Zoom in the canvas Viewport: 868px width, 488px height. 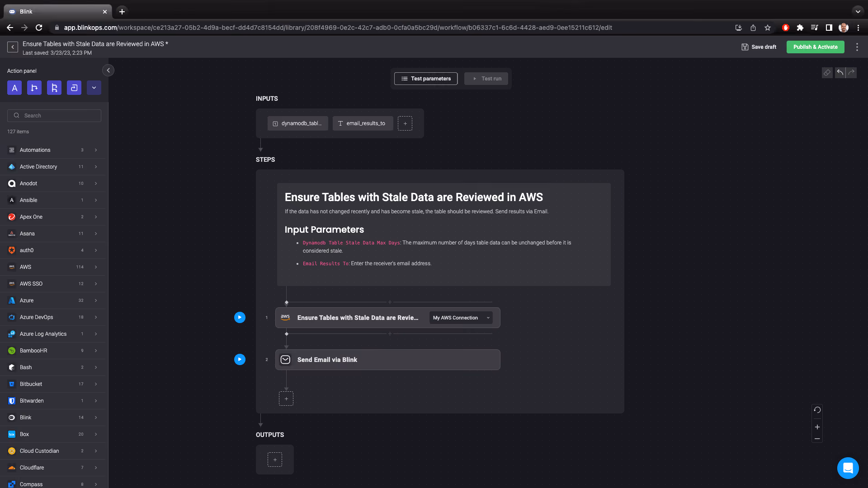click(817, 427)
